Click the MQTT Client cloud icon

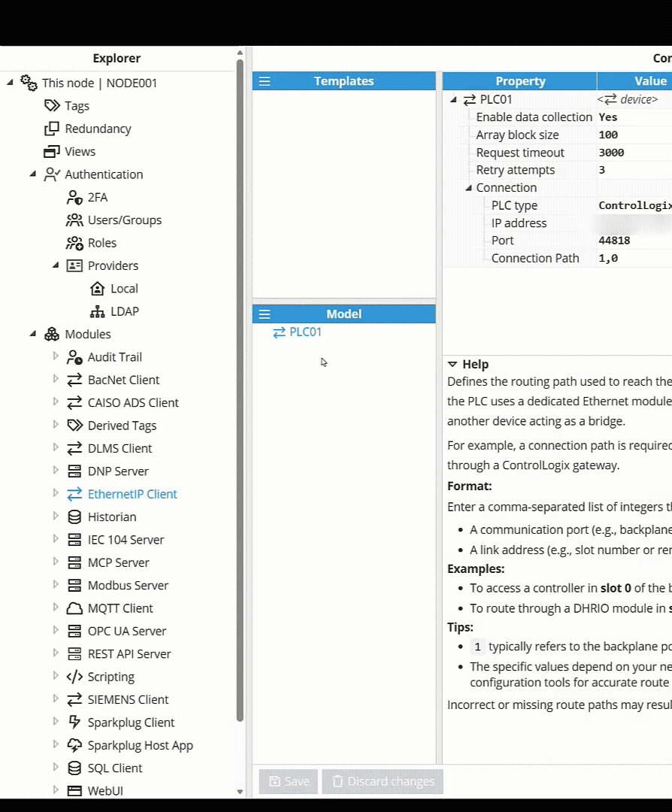tap(74, 608)
